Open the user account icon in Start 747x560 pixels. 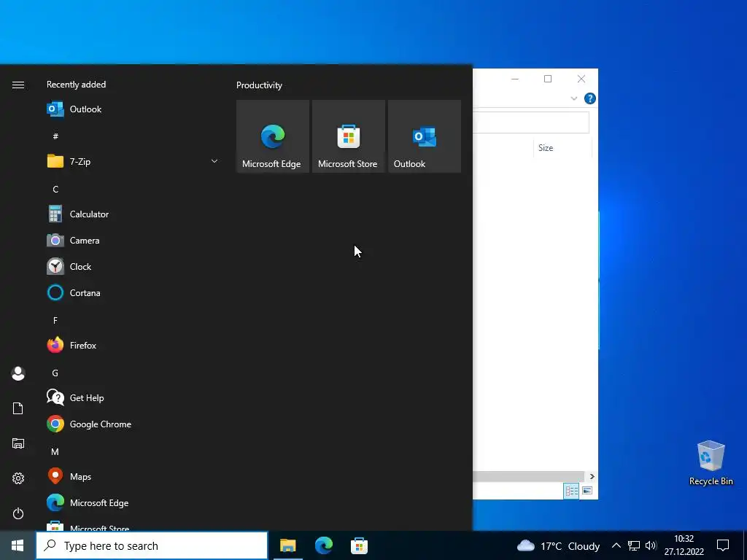(18, 373)
